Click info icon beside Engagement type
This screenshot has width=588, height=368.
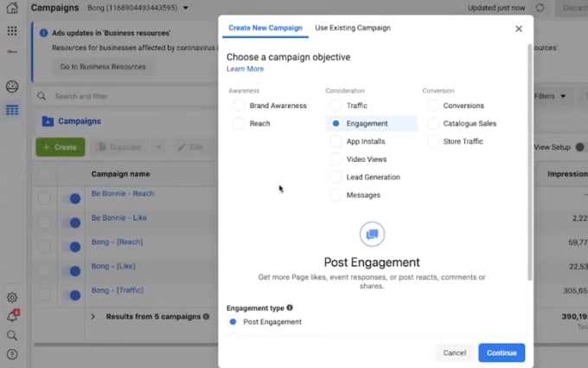click(290, 307)
